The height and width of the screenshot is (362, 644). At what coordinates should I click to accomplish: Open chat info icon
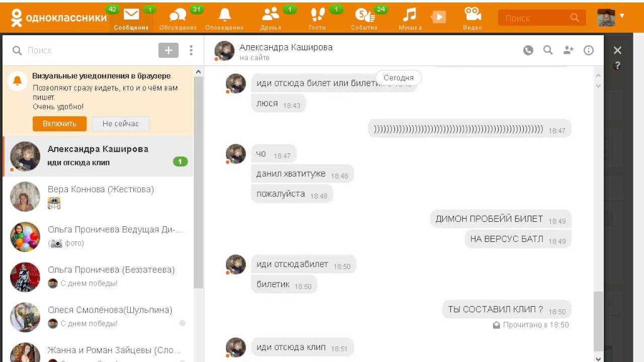[x=589, y=50]
